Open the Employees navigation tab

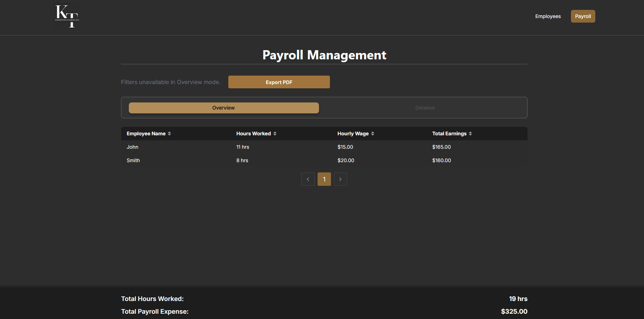pos(548,16)
